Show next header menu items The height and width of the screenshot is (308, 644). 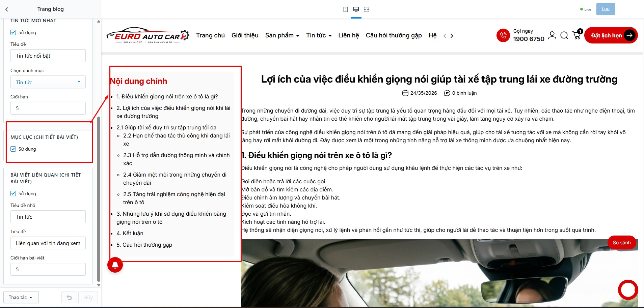pyautogui.click(x=452, y=36)
